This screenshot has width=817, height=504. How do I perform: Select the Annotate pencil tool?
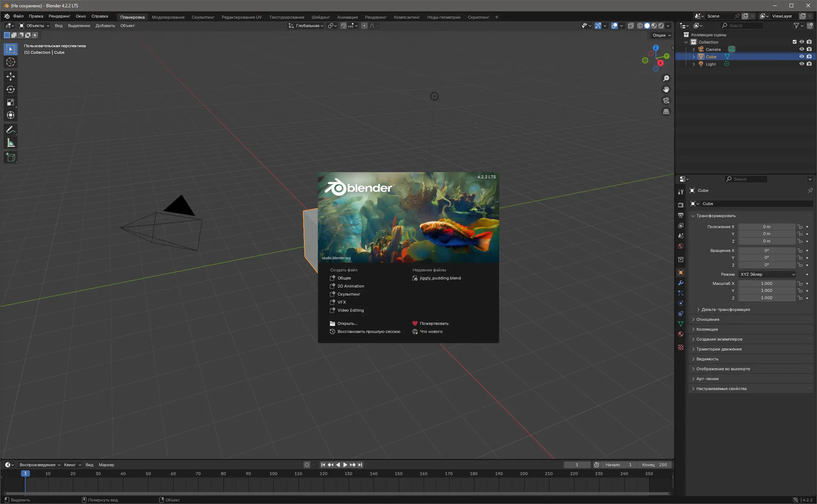pyautogui.click(x=11, y=130)
